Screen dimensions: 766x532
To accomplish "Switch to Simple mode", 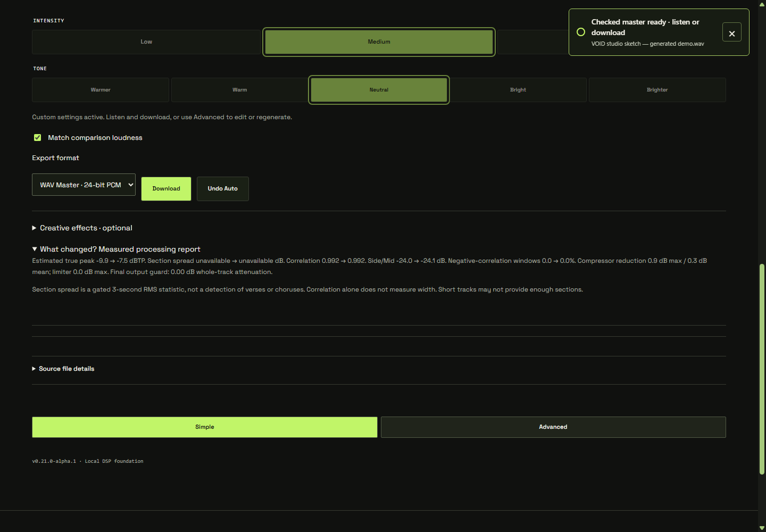I will (x=205, y=427).
